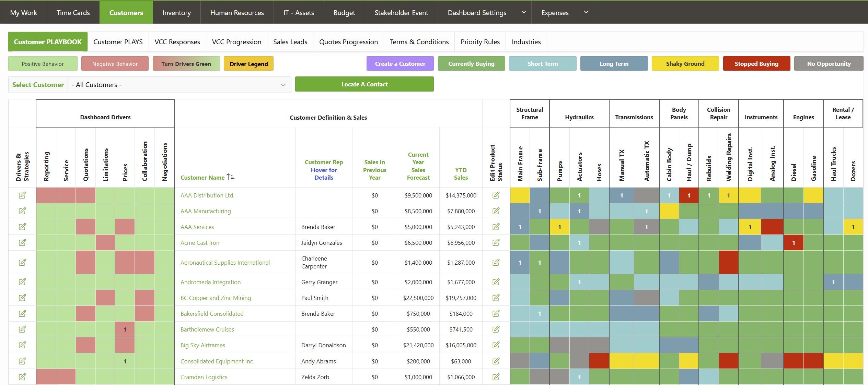Screen dimensions: 868x385
Task: Go to the VCC Progression tab
Action: click(236, 42)
